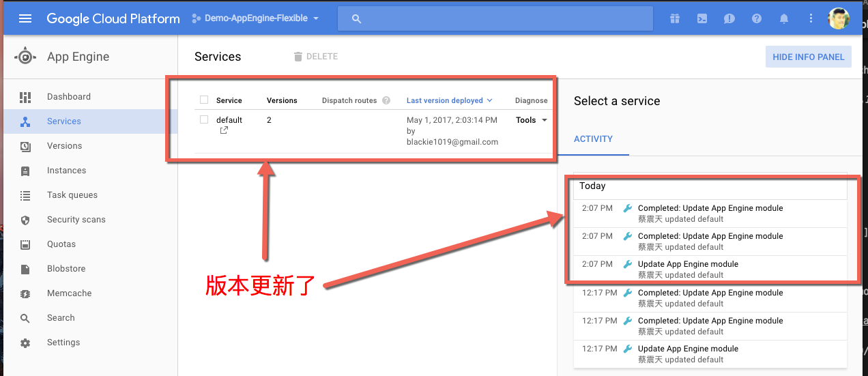Expand the Demo-AppEngine-Flexible project selector
The height and width of the screenshot is (376, 868).
[x=255, y=18]
